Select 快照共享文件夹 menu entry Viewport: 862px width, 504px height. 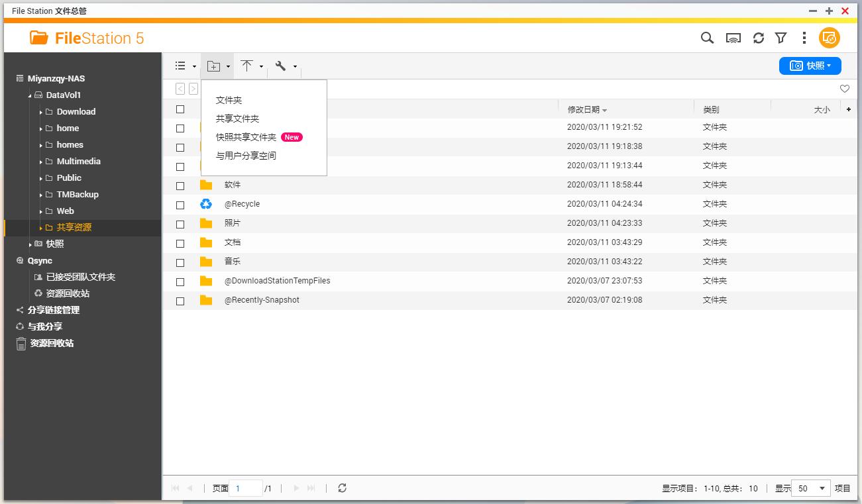pyautogui.click(x=245, y=137)
